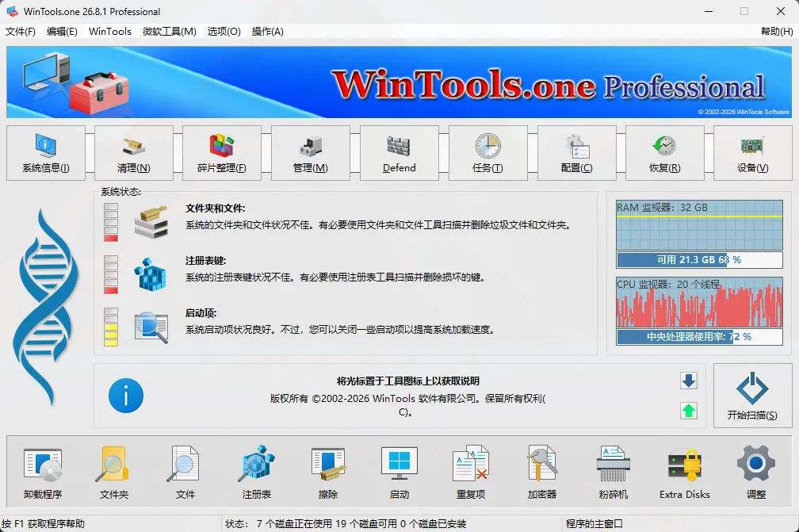Open the 管理(M) manage tool

pos(311,153)
